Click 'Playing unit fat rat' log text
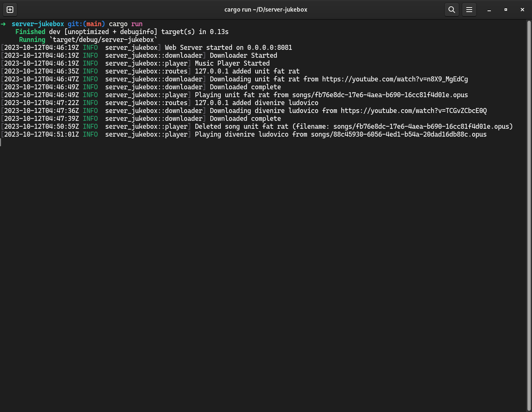 [232, 95]
